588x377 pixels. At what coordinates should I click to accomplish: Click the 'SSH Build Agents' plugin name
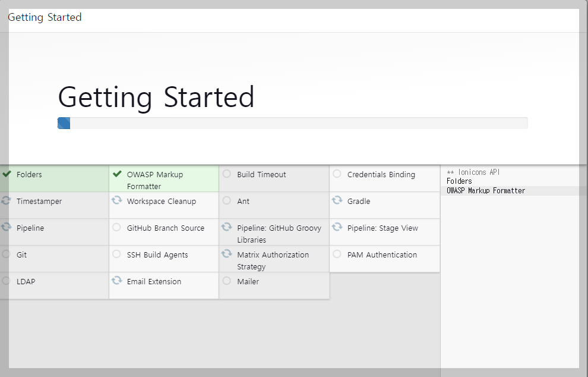coord(157,255)
